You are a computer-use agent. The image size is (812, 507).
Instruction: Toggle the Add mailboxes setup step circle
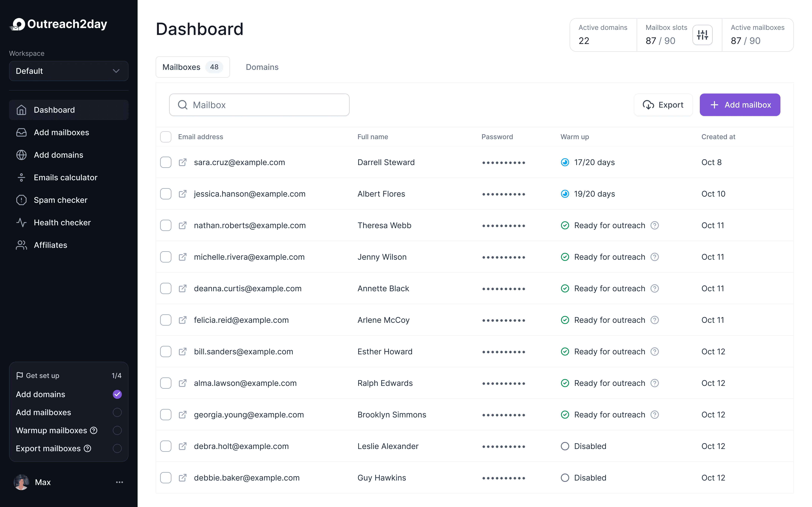coord(117,412)
